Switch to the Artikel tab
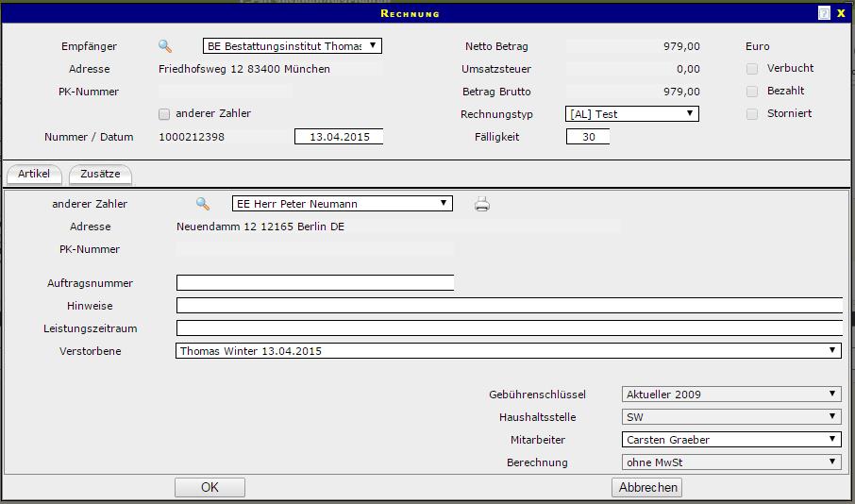Viewport: 855px width, 504px height. point(34,175)
